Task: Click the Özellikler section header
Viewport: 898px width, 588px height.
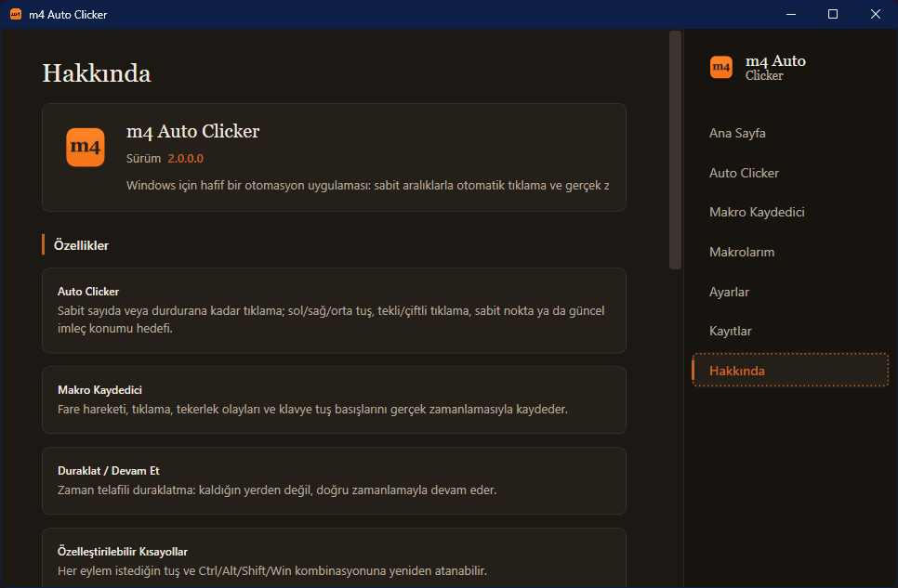Action: [x=81, y=245]
